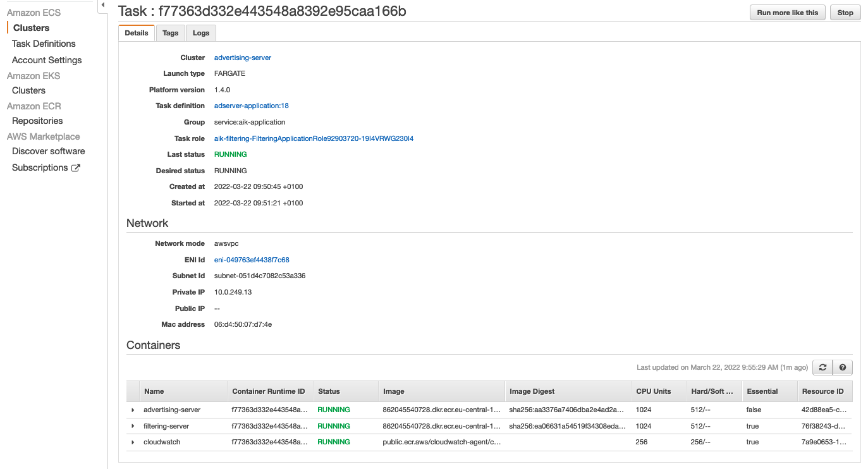Viewport: 868px width, 469px height.
Task: Collapse the sidebar navigation arrow
Action: tap(102, 5)
